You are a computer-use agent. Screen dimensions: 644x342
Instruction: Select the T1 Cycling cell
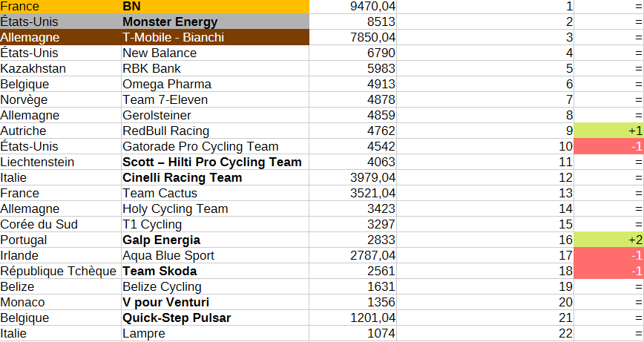point(215,224)
